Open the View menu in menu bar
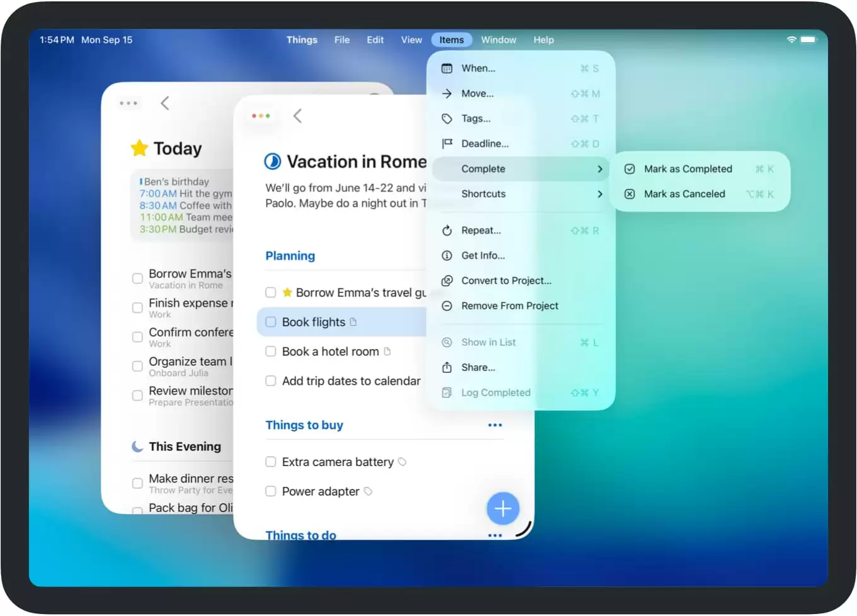The height and width of the screenshot is (616, 857). coord(411,40)
